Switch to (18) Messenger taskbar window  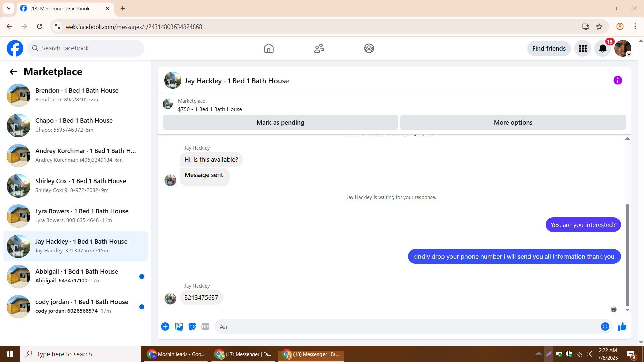[x=311, y=354]
